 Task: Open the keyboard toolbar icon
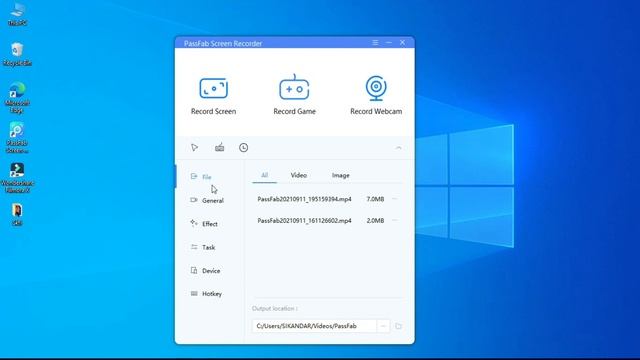(220, 147)
